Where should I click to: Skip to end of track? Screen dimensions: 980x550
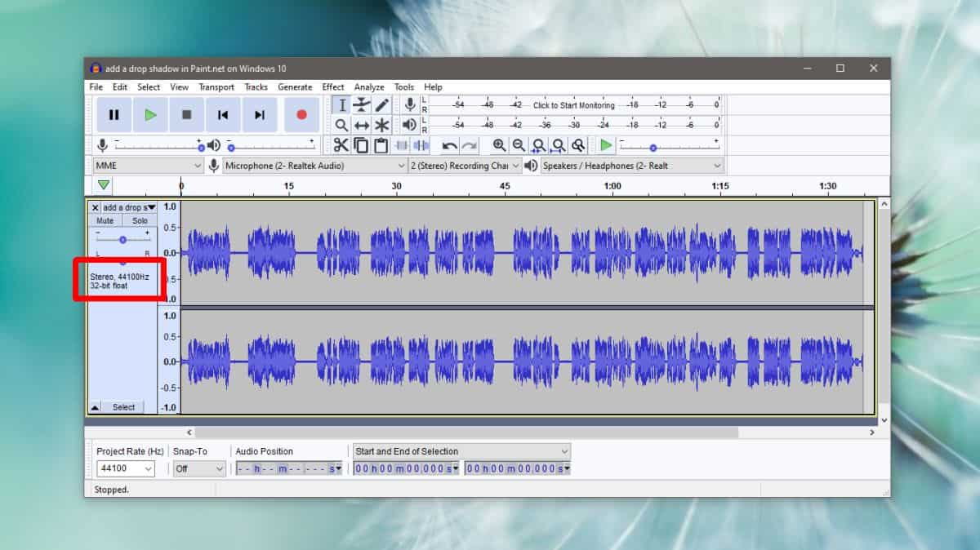[x=259, y=115]
